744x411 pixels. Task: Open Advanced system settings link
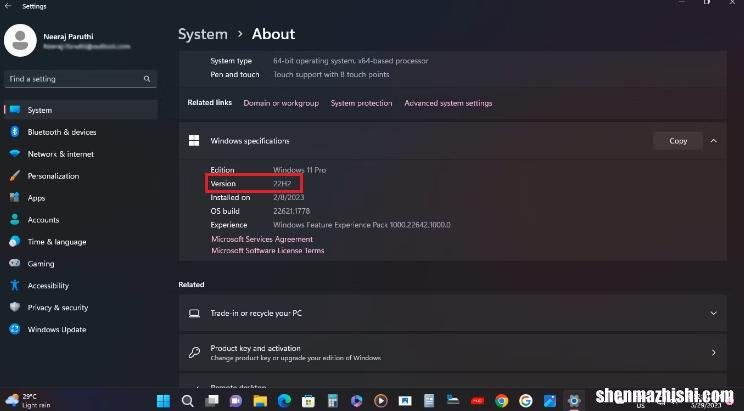pos(448,103)
